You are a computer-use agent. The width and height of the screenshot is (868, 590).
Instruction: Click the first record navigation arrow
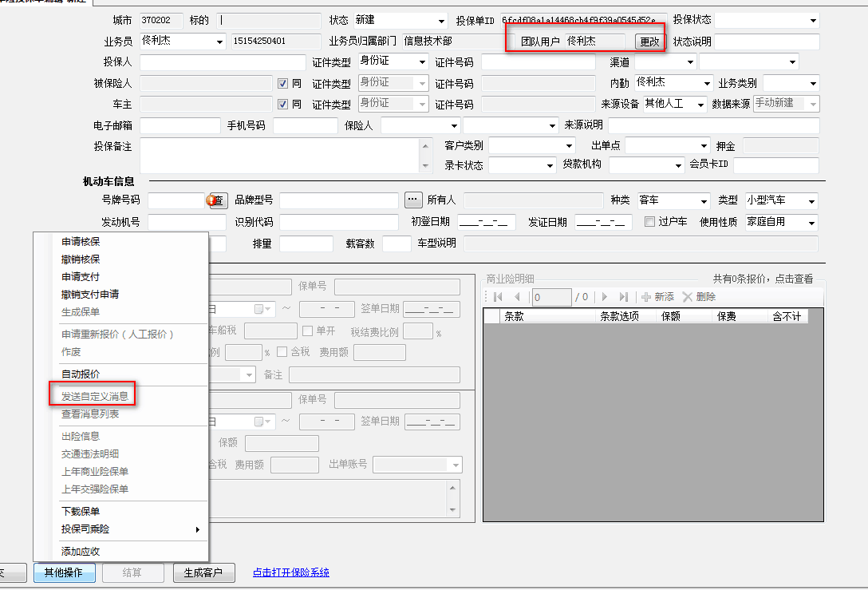(x=498, y=297)
